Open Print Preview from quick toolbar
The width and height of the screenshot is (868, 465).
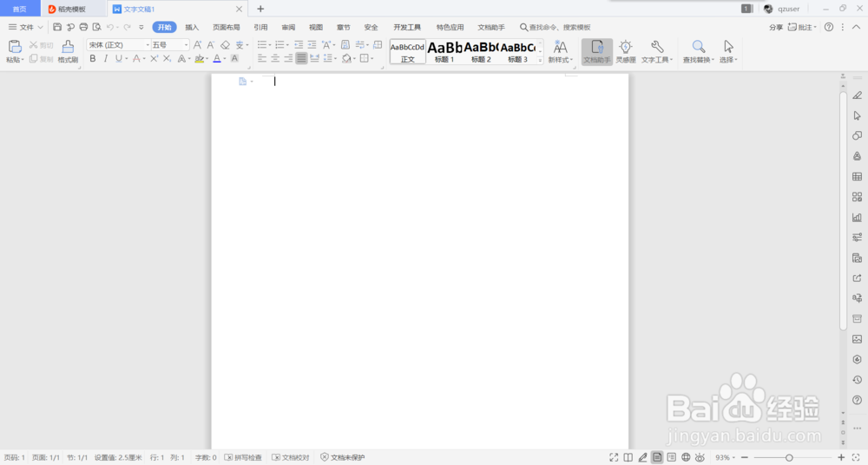coord(97,27)
